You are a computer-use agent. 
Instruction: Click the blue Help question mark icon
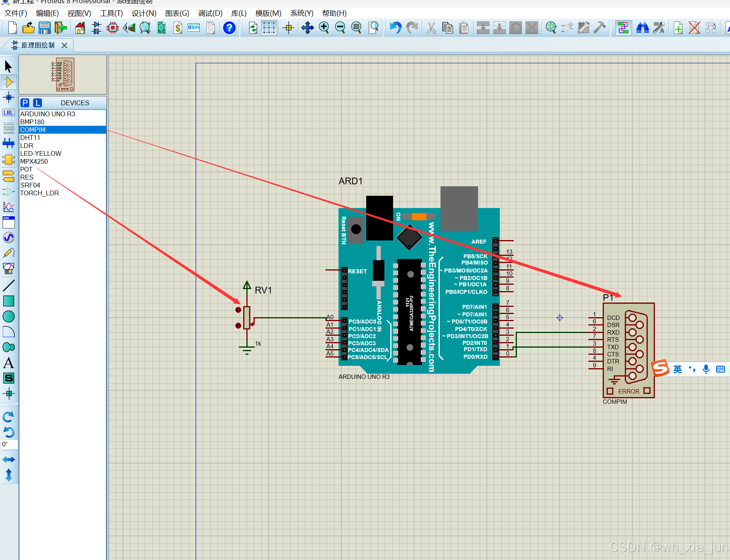pos(229,28)
